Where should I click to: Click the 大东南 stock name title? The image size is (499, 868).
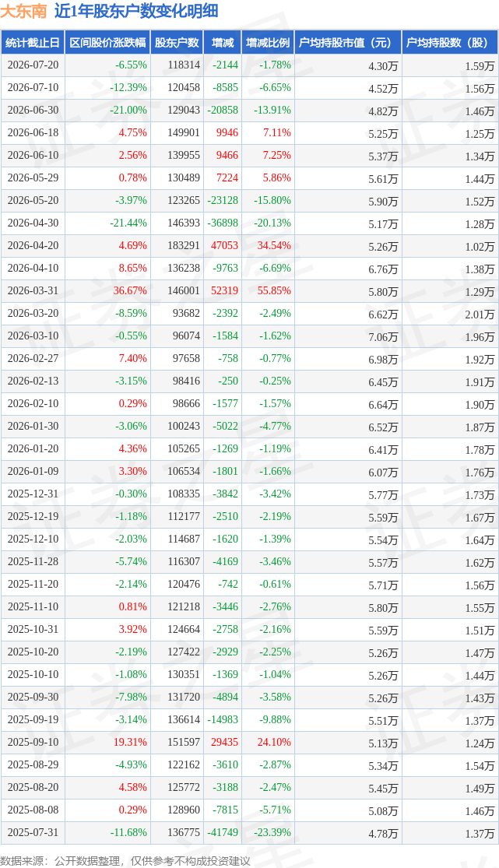[24, 11]
